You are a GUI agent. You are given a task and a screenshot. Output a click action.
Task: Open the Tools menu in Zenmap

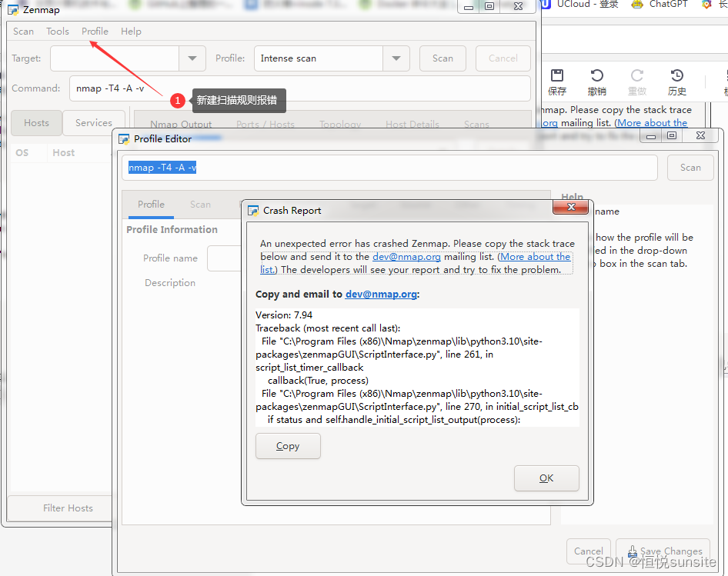(58, 31)
